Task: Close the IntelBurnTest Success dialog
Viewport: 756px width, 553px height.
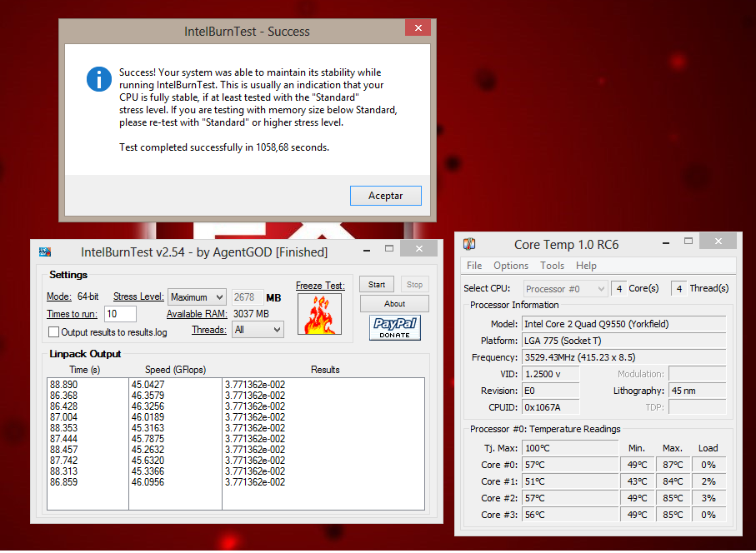Action: (417, 28)
